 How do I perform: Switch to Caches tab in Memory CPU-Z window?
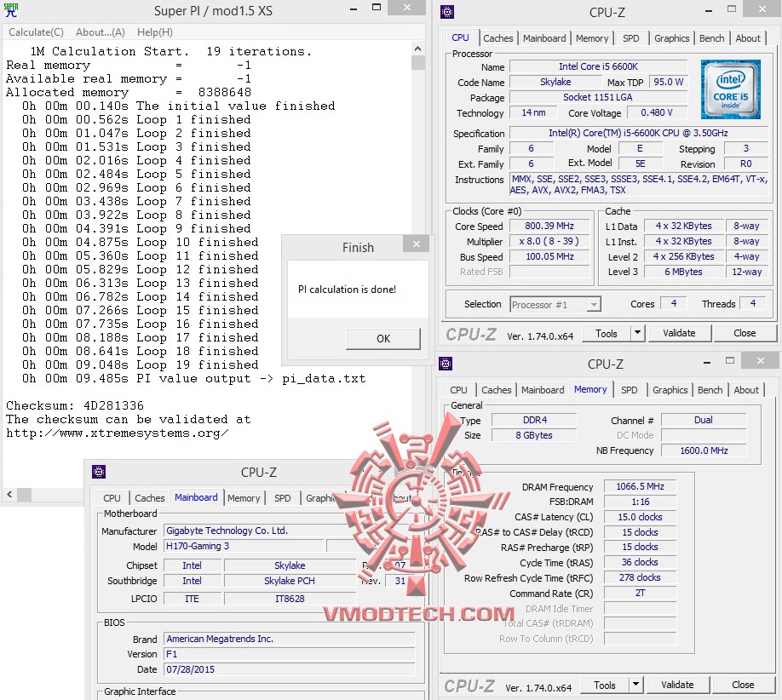coord(497,390)
